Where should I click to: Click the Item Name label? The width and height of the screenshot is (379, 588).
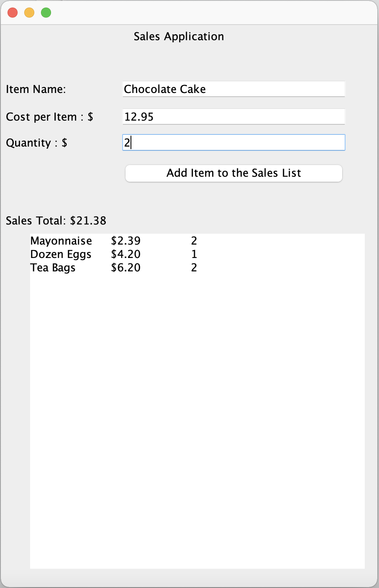point(36,89)
